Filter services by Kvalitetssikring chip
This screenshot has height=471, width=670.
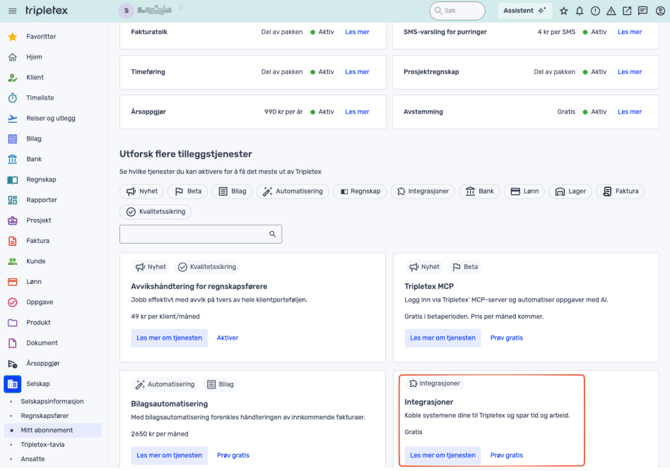click(156, 212)
